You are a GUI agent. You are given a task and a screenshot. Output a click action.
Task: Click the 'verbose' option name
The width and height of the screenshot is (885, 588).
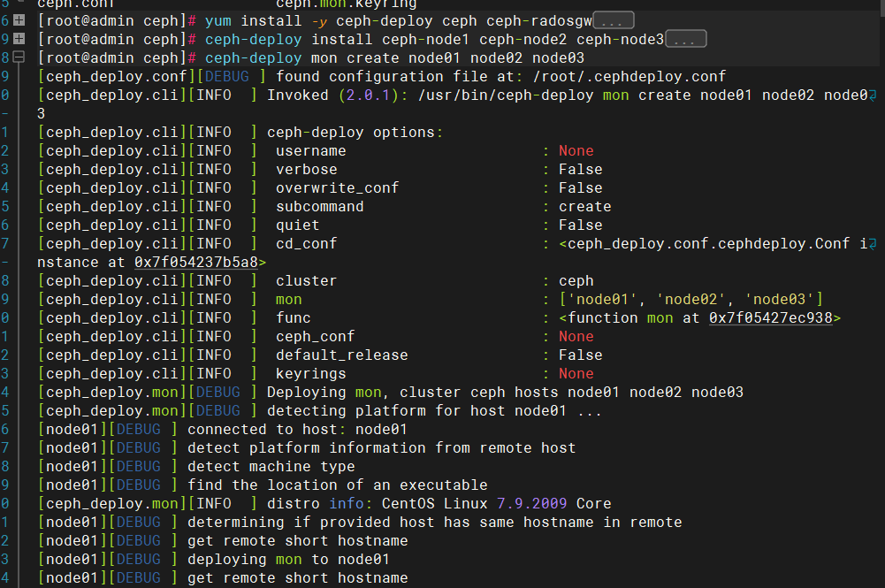pyautogui.click(x=307, y=170)
